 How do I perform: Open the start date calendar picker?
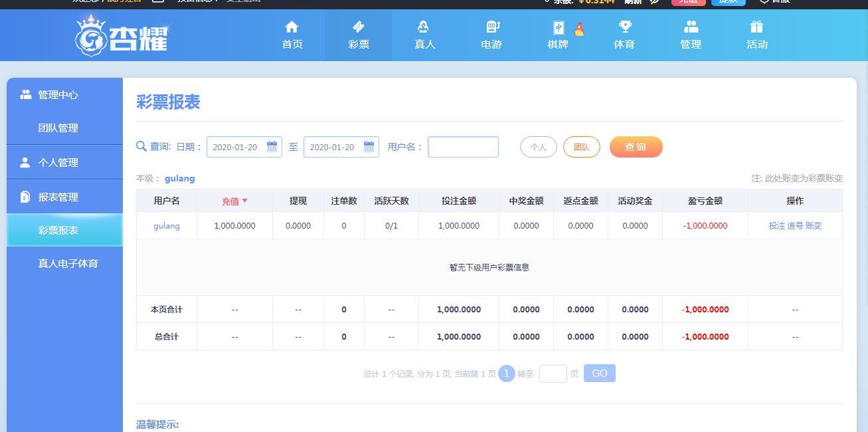(x=272, y=147)
